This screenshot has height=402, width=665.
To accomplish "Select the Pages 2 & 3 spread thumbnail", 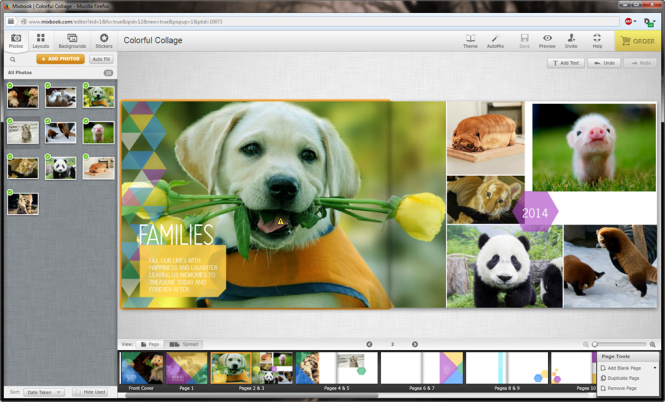I will point(252,368).
